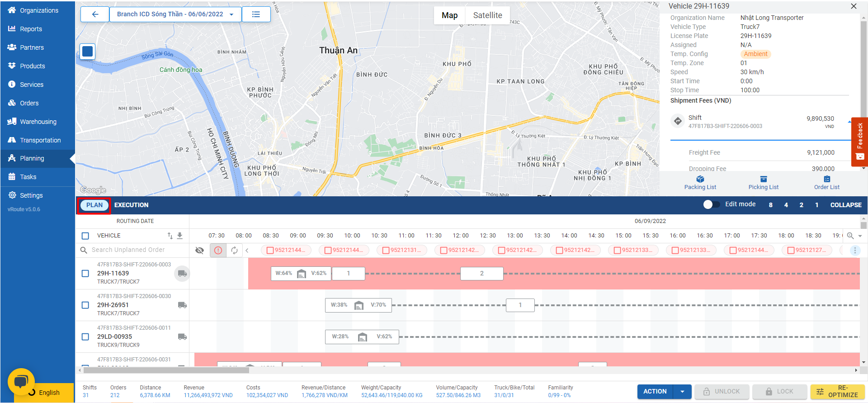Collapse the Shift fee section arrow
The width and height of the screenshot is (868, 403).
[849, 122]
